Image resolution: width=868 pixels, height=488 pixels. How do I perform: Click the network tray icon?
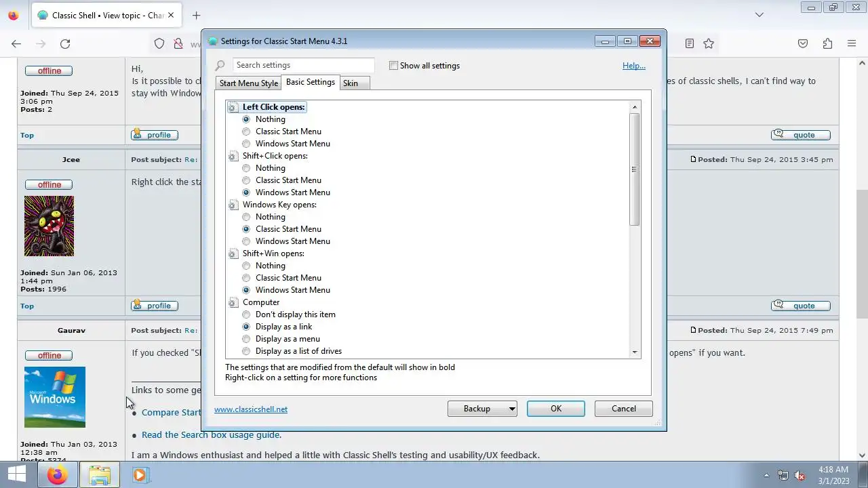[x=783, y=475]
